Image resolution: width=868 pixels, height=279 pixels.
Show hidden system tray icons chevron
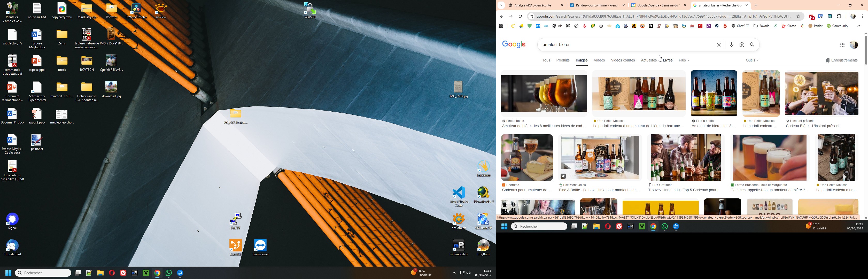pyautogui.click(x=454, y=273)
